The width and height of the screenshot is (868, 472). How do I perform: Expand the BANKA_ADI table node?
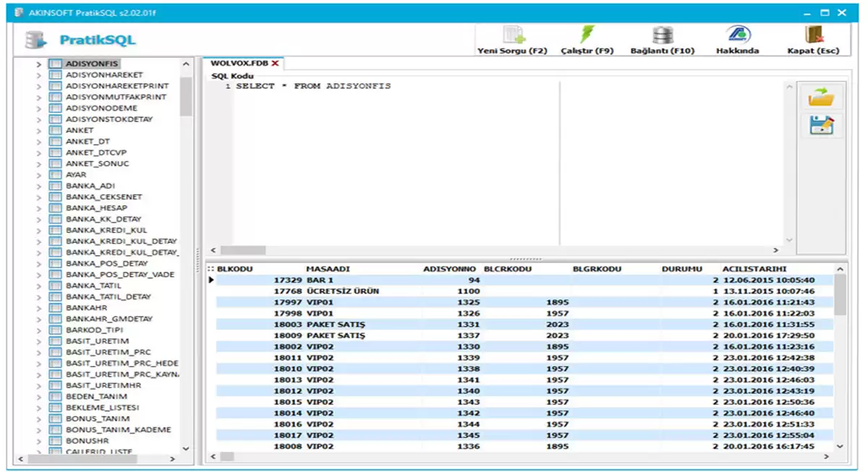tap(39, 186)
